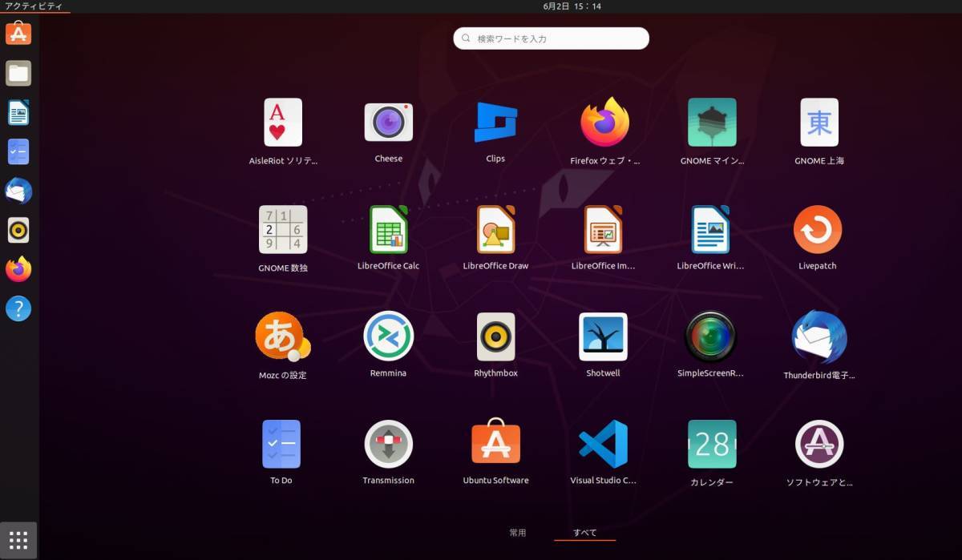Viewport: 962px width, 560px height.
Task: Toggle the Show Applications grid button
Action: 18,539
